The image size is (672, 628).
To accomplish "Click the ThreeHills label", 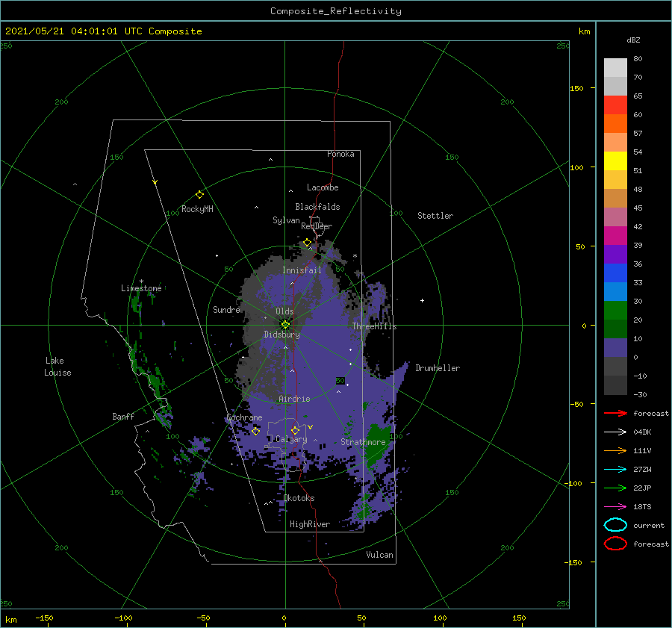I will [x=374, y=326].
